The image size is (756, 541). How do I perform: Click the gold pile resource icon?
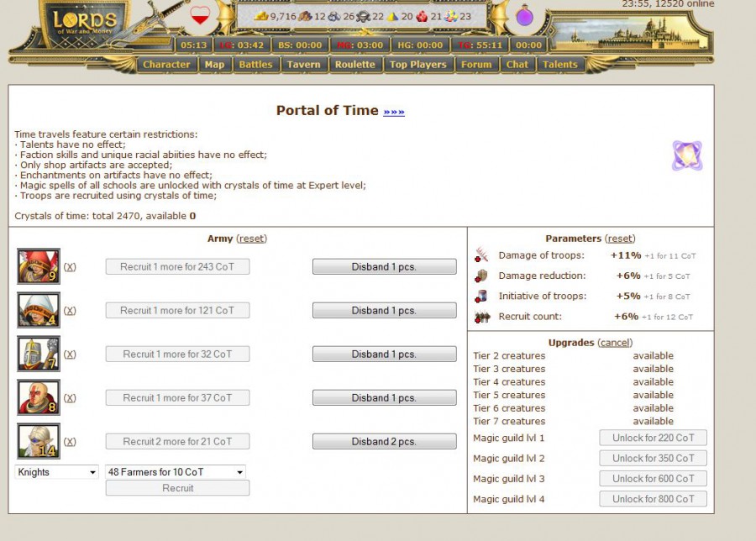pyautogui.click(x=261, y=16)
